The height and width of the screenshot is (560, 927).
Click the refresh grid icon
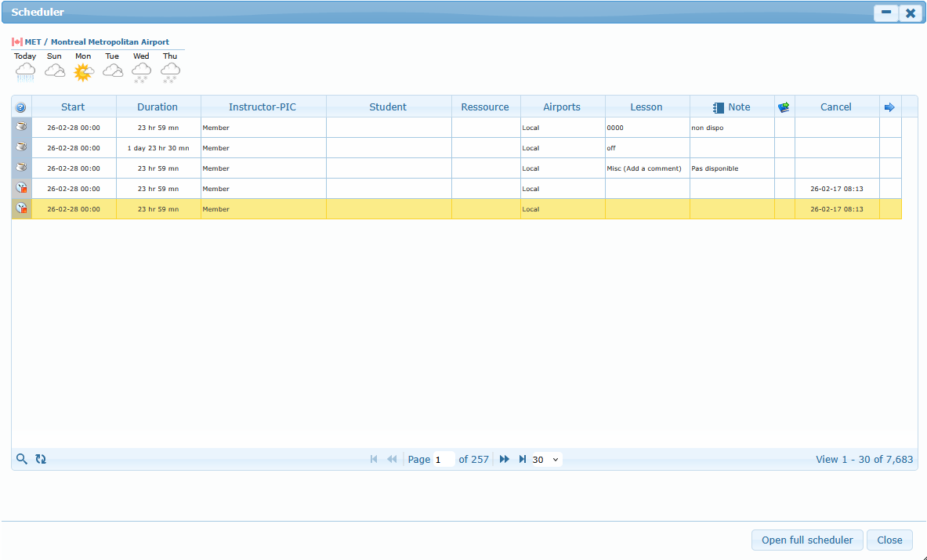point(41,459)
